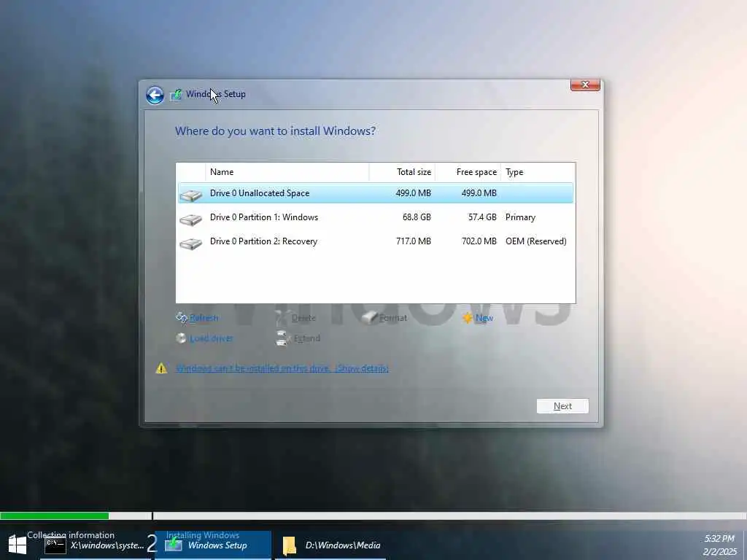Viewport: 747px width, 560px height.
Task: Sort by the Free space column header
Action: coord(468,172)
